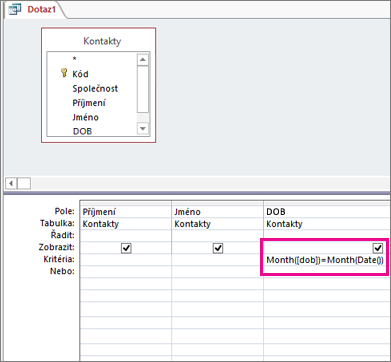391x362 pixels.
Task: Click the field list scroll up arrow
Action: pyautogui.click(x=143, y=60)
